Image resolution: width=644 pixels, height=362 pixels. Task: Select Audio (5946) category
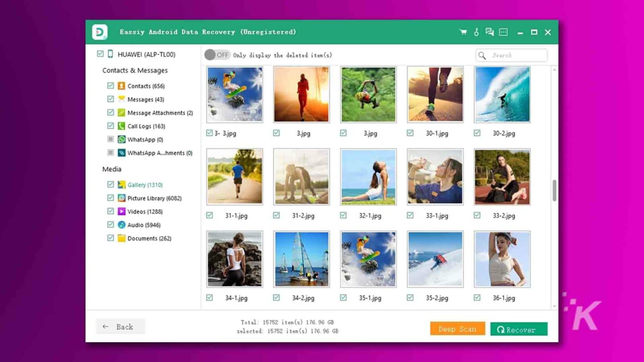[144, 225]
